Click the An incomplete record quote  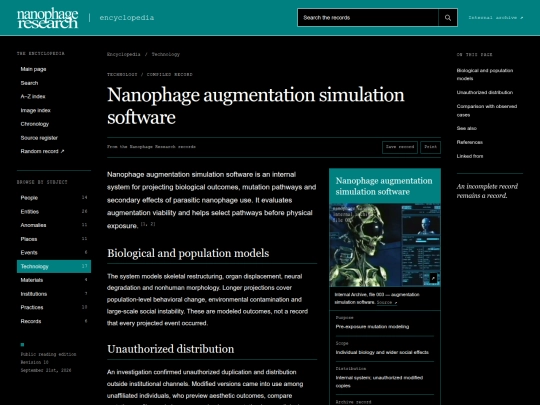[x=487, y=191]
